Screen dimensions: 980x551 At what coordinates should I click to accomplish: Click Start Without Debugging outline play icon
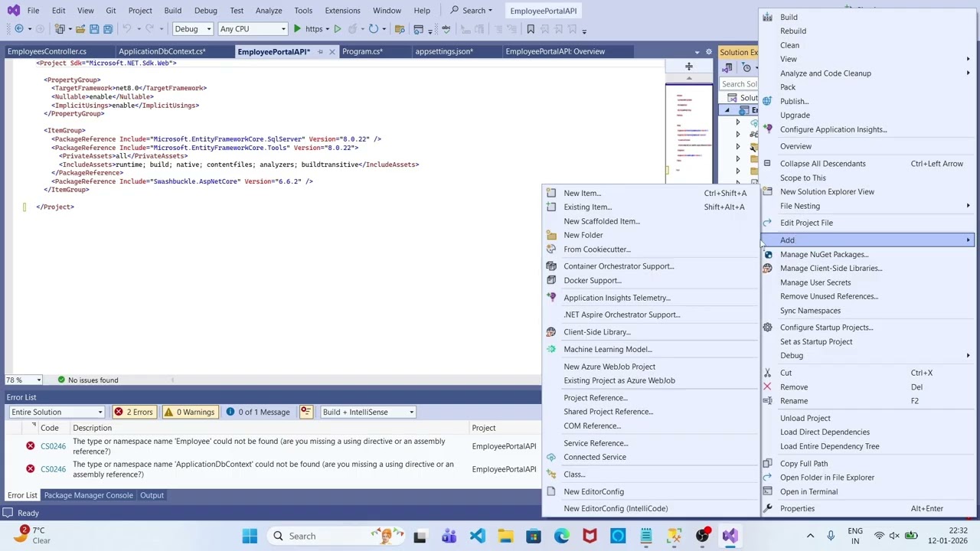tap(337, 29)
